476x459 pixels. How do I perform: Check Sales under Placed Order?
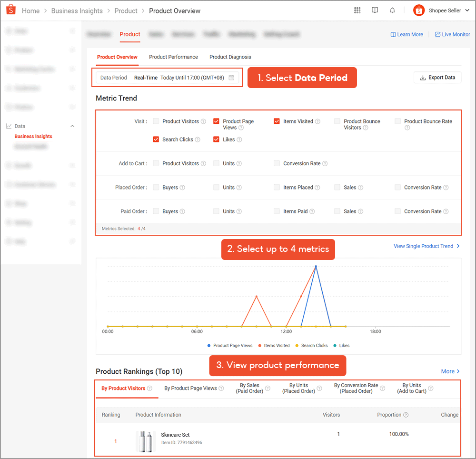pyautogui.click(x=338, y=187)
